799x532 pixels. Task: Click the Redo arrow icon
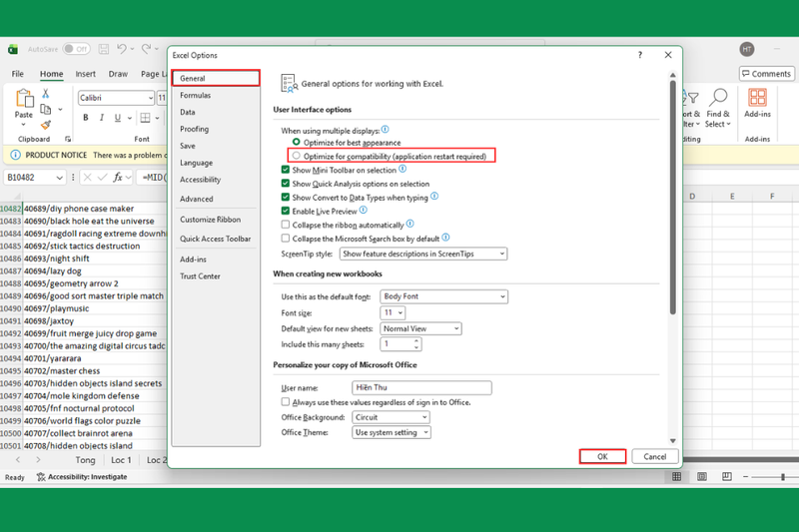tap(146, 49)
